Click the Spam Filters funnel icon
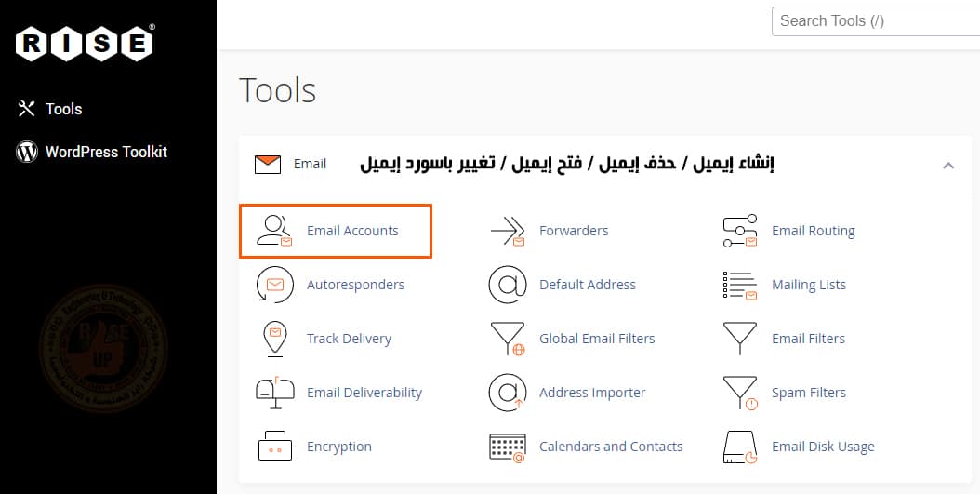The width and height of the screenshot is (980, 494). click(740, 393)
